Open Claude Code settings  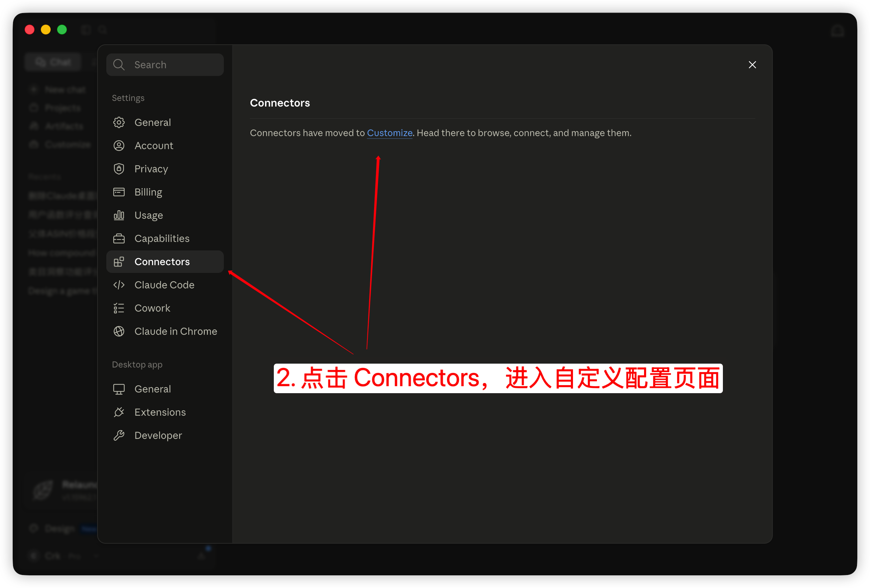coord(165,285)
